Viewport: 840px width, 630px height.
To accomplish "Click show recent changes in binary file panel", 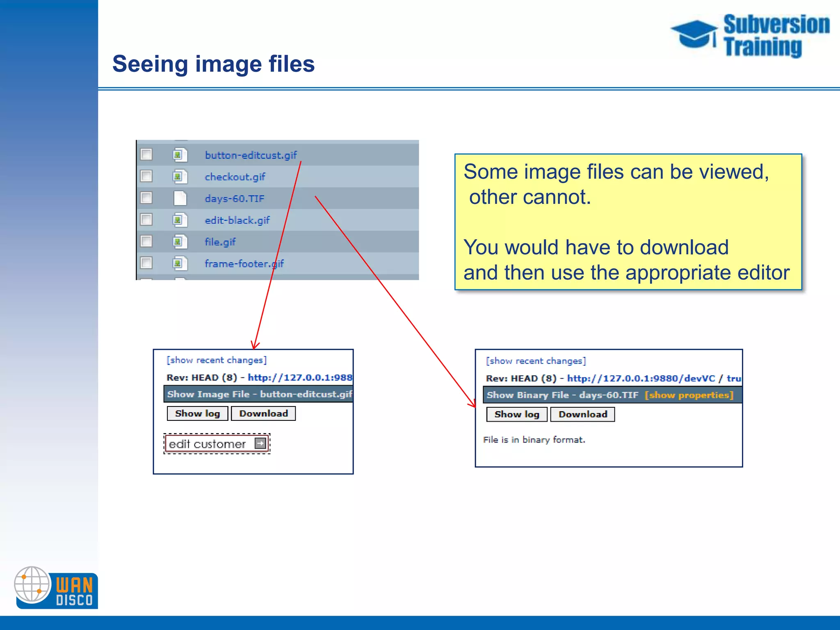I will coord(536,361).
